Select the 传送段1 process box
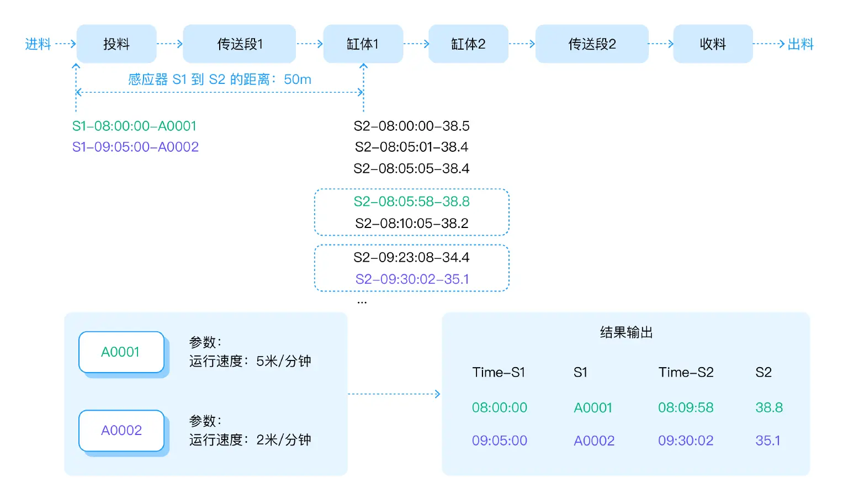This screenshot has width=848, height=504. point(239,44)
